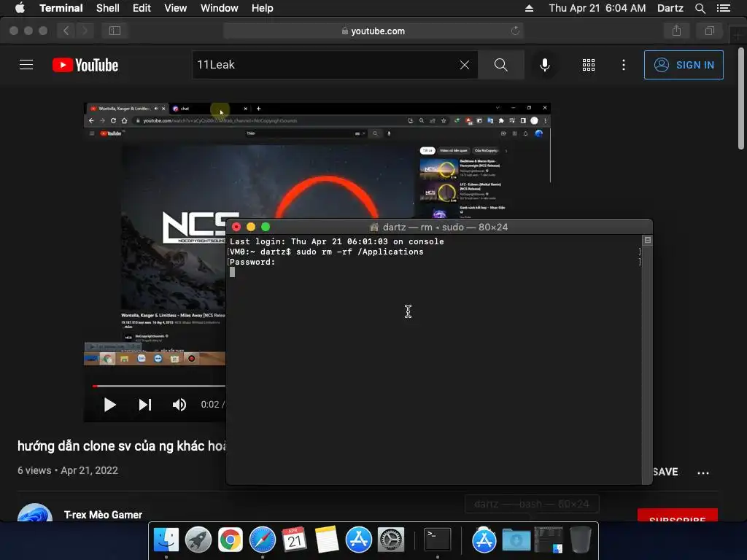Go forward in Safari
Viewport: 747px width, 560px height.
click(85, 31)
